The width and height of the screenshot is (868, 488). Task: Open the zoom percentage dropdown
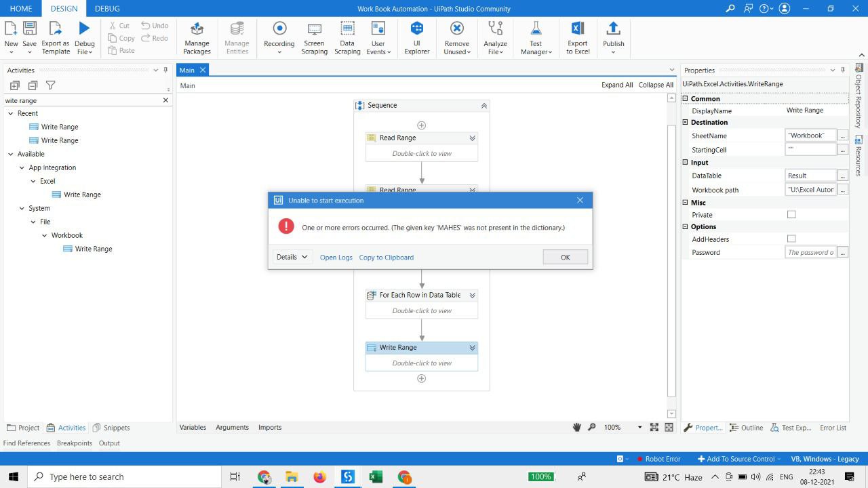(x=639, y=427)
